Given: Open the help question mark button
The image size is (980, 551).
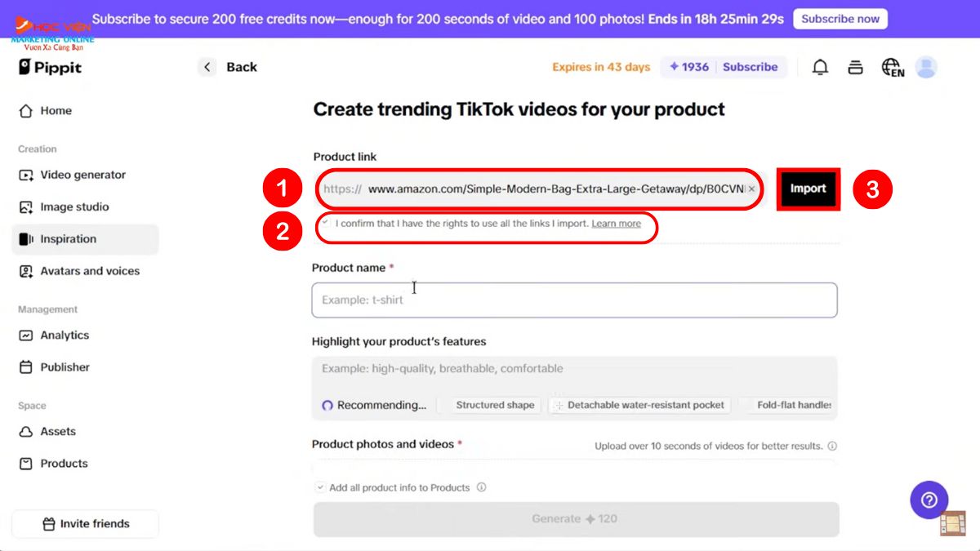Looking at the screenshot, I should [x=929, y=500].
